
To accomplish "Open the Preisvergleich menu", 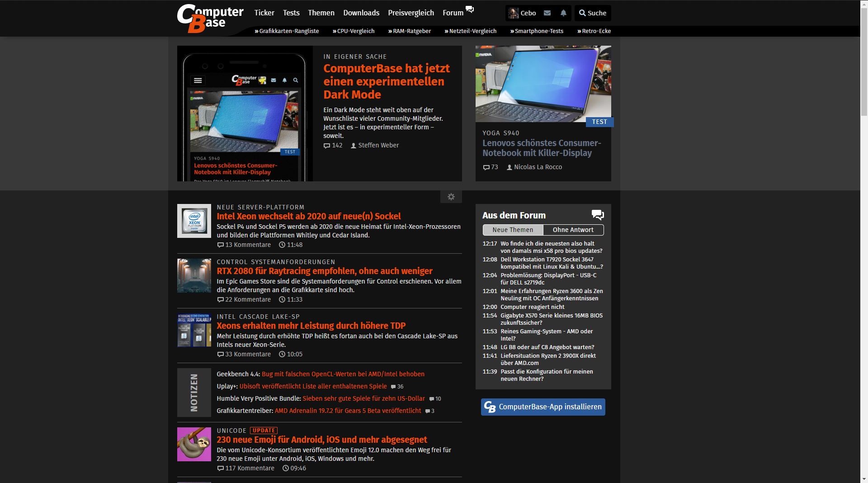I will pos(411,13).
